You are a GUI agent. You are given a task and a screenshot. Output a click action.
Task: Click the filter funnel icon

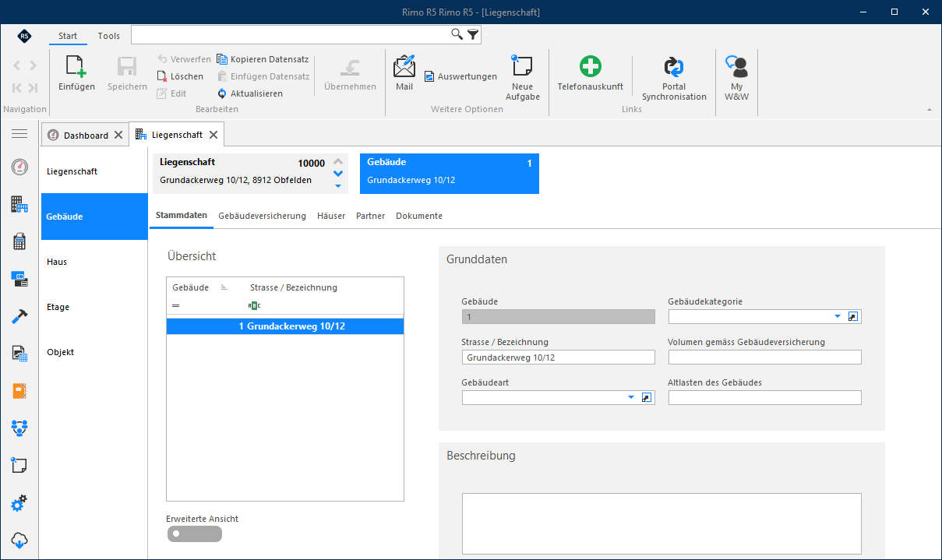(472, 34)
